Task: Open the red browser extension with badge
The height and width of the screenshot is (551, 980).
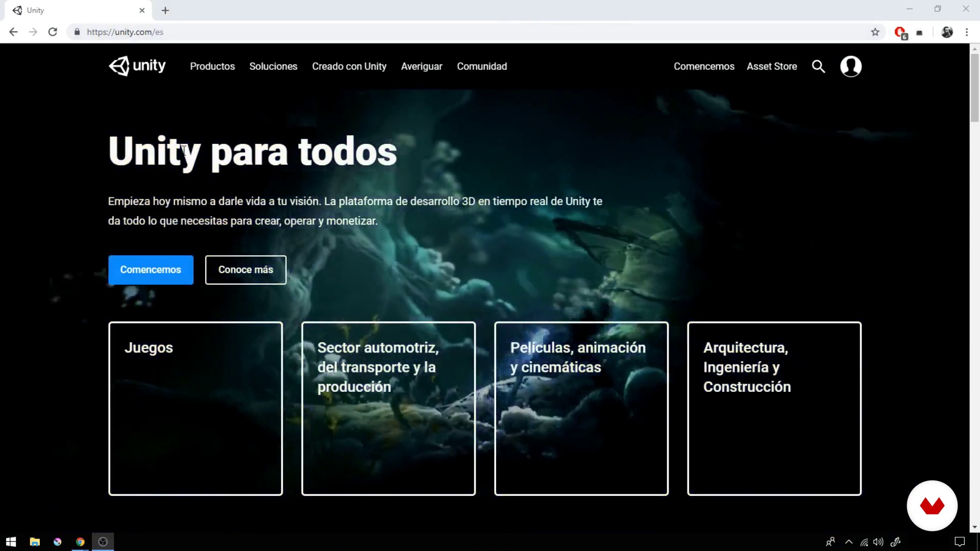Action: click(901, 33)
